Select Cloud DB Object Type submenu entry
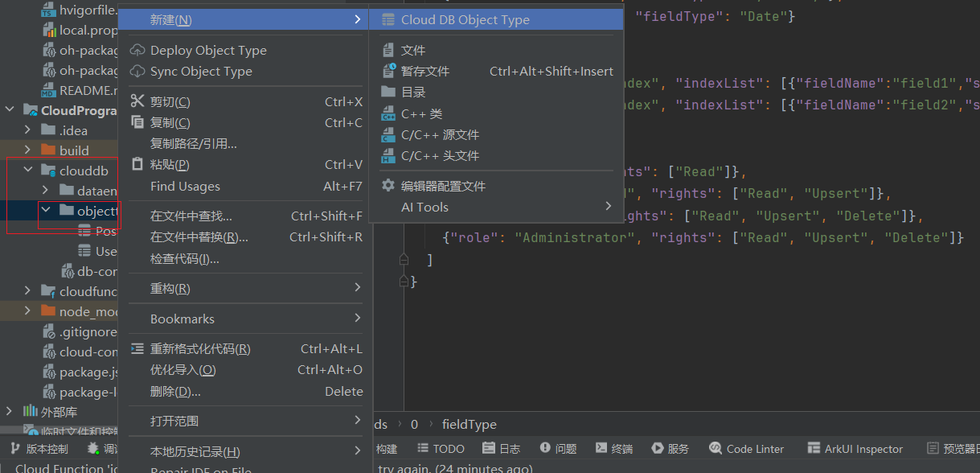This screenshot has width=980, height=473. (496, 20)
